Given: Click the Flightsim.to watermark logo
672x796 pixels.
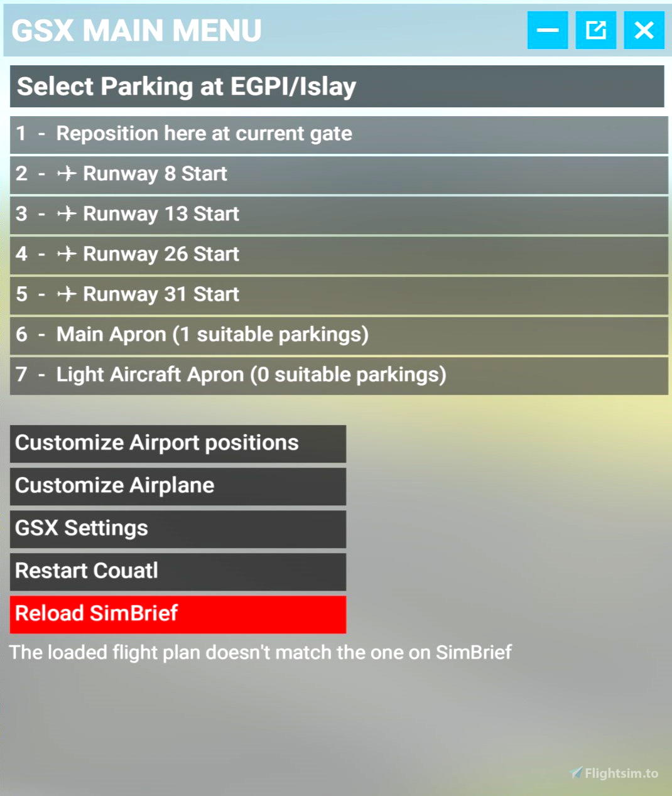Looking at the screenshot, I should pos(614,773).
